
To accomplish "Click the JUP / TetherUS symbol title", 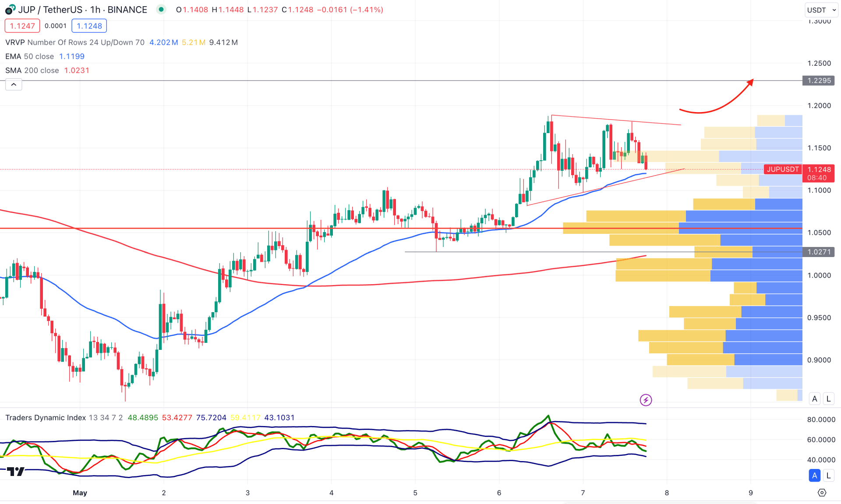I will pyautogui.click(x=83, y=10).
